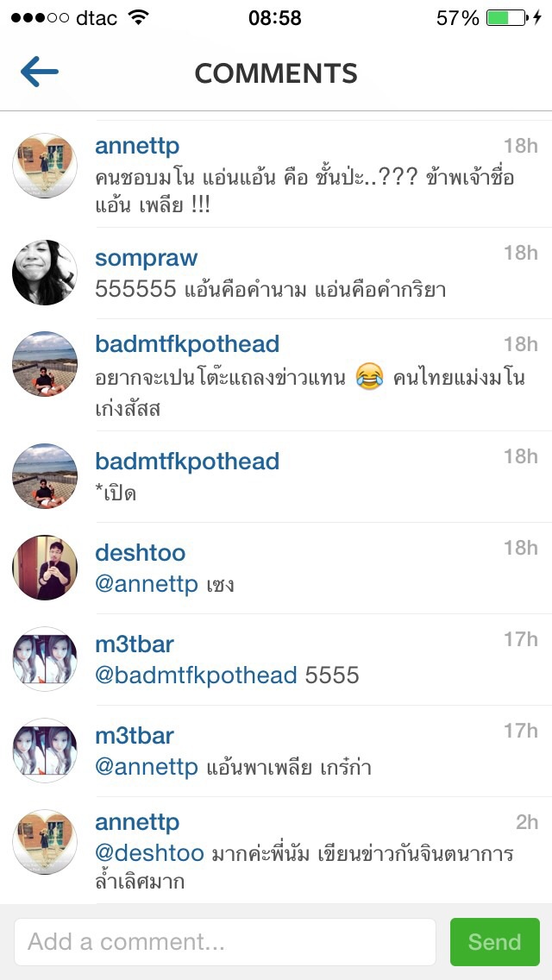Open username link deshtoo
The image size is (552, 980).
tap(140, 552)
